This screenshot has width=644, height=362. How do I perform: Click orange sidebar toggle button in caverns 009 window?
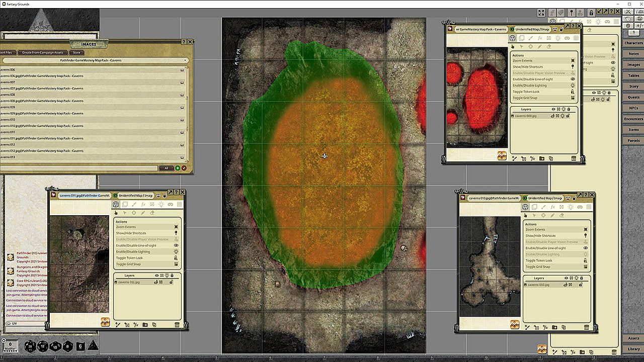502,156
